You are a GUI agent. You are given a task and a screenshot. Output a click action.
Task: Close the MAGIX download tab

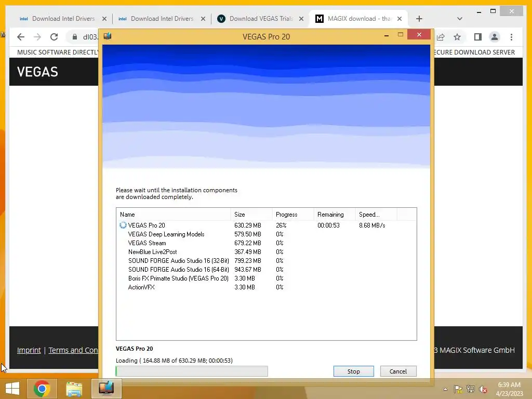[x=400, y=19]
